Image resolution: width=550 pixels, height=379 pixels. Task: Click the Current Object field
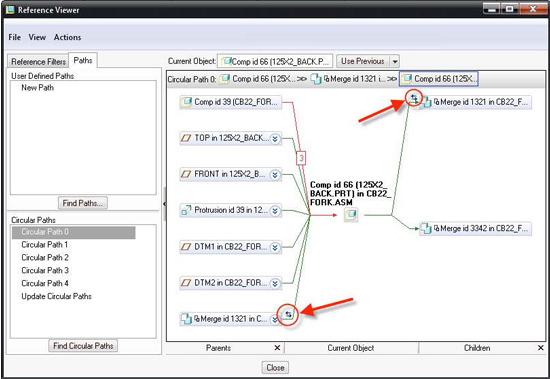275,61
